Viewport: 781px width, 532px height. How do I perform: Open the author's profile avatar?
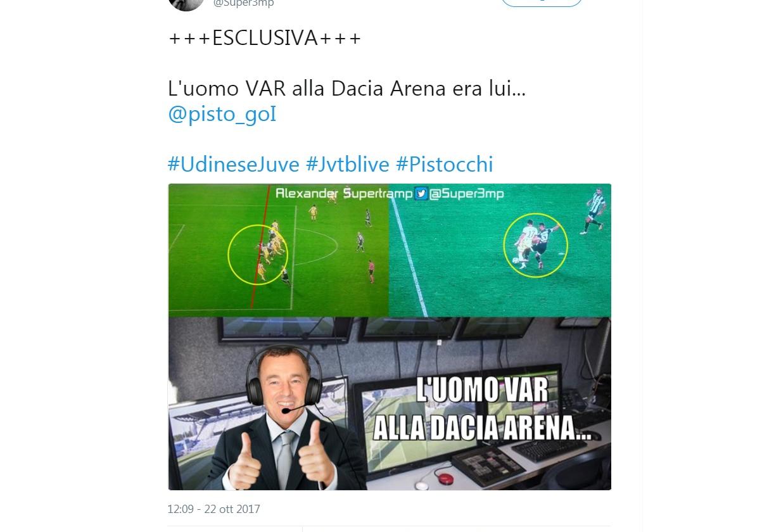tap(186, 3)
